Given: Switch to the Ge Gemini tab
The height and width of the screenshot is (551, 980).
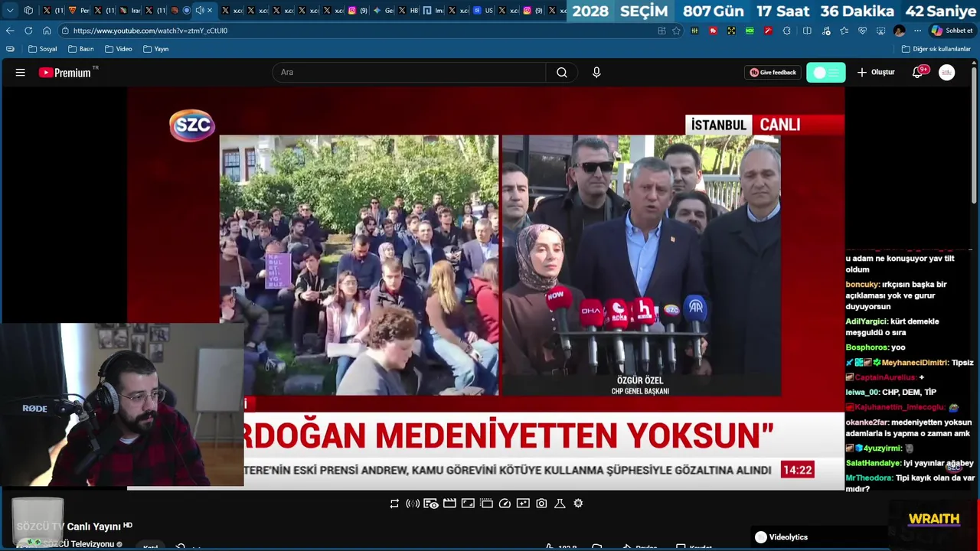Looking at the screenshot, I should pos(384,11).
